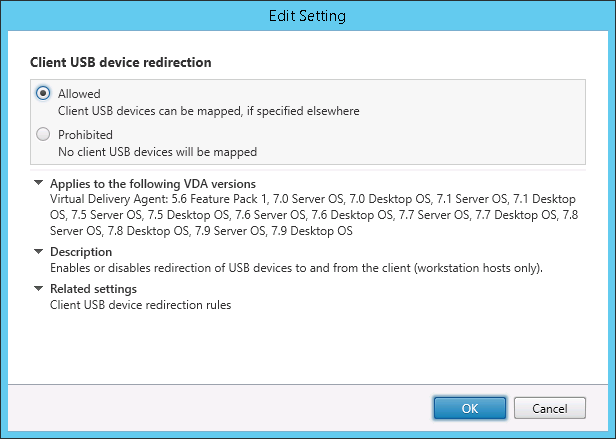Click the bold 'Client USB device redirection' heading
616x439 pixels.
(x=121, y=61)
